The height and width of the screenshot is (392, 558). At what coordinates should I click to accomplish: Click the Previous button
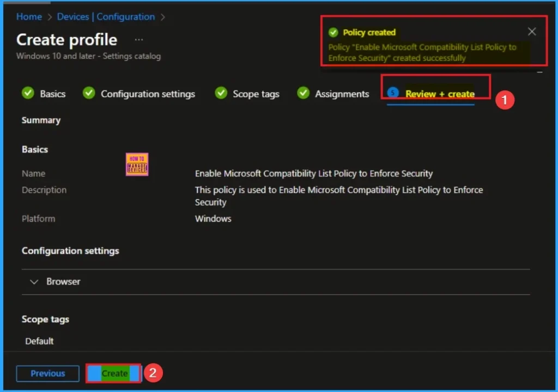coord(48,373)
